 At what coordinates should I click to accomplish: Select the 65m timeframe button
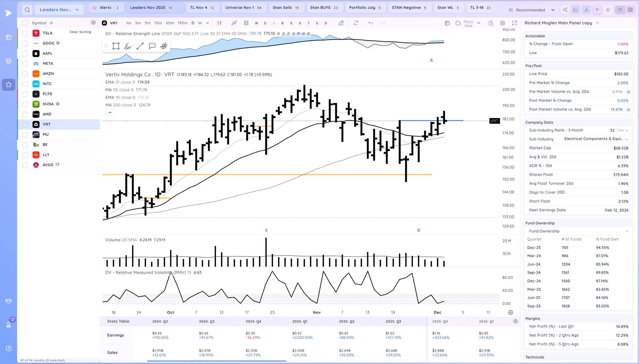[169, 23]
